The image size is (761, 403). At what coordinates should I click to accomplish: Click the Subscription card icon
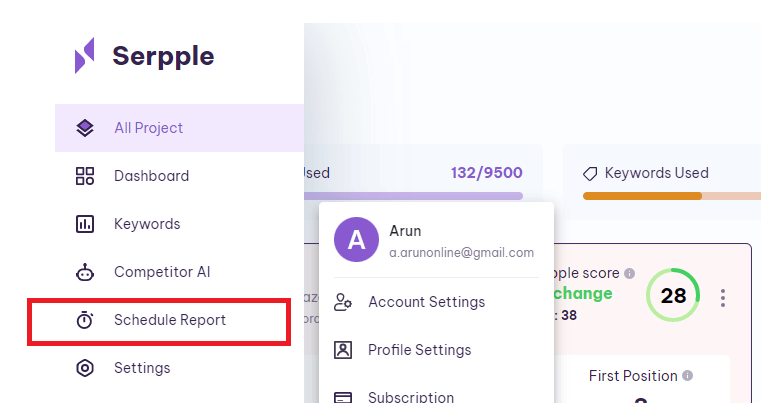(343, 397)
